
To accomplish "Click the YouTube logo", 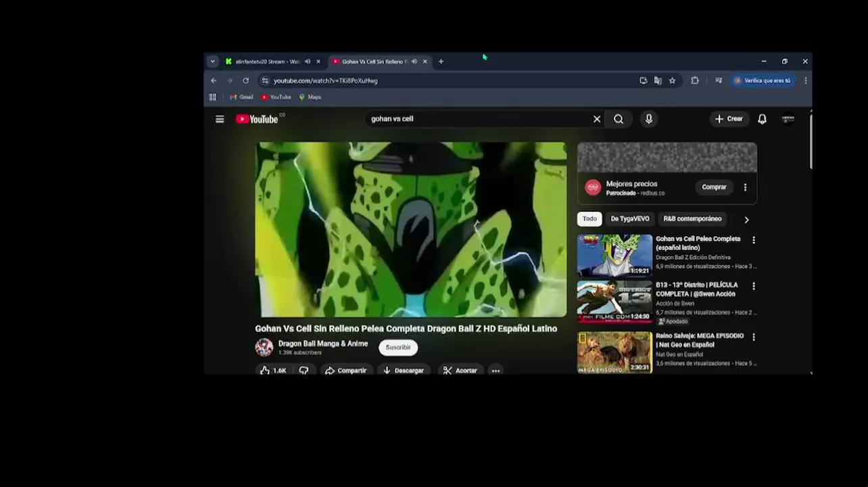I will [257, 119].
